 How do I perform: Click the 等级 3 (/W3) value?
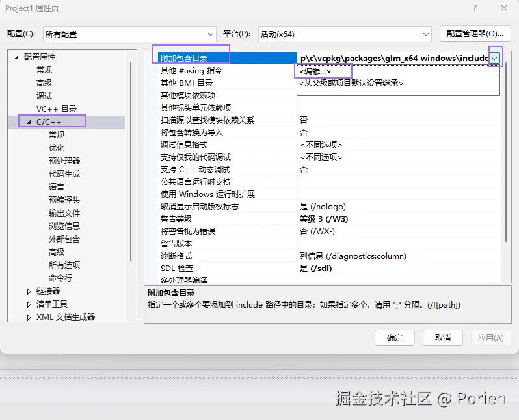point(324,218)
